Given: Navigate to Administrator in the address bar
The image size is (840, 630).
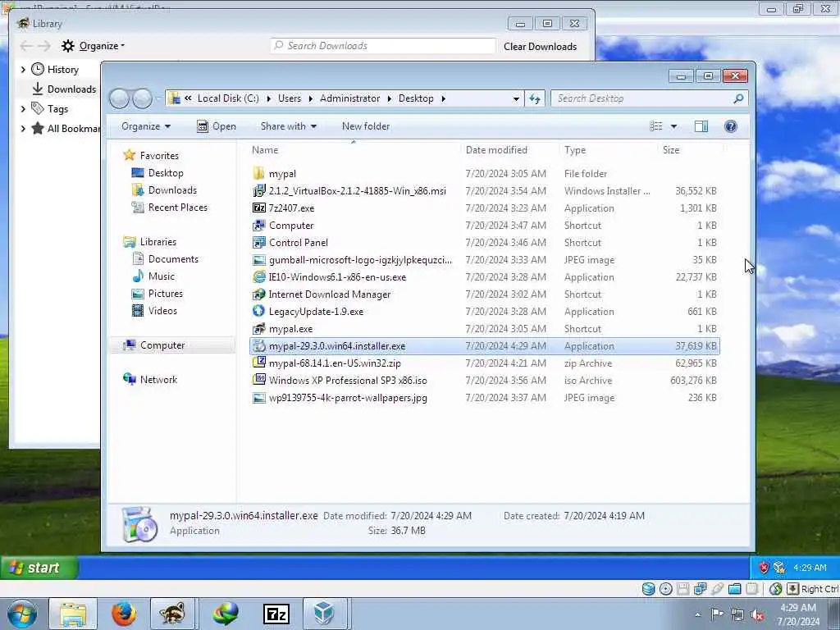Looking at the screenshot, I should [x=349, y=98].
